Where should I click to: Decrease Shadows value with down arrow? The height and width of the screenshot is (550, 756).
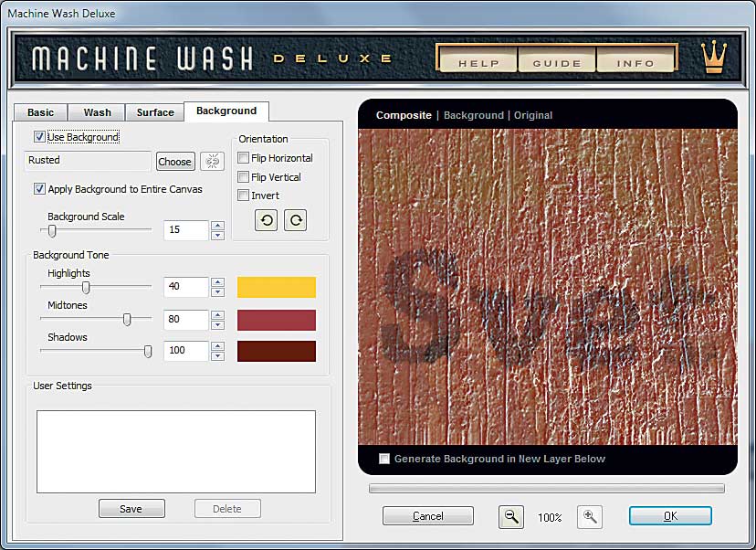(218, 356)
